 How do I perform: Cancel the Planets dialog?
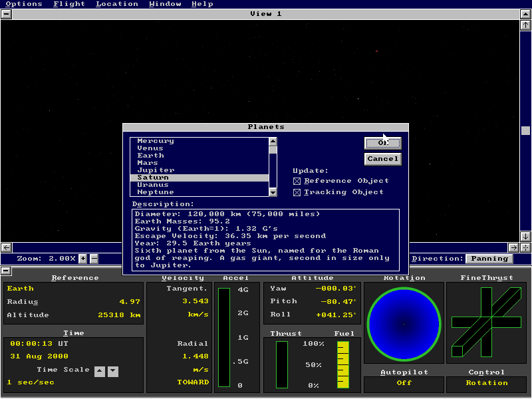[x=383, y=159]
